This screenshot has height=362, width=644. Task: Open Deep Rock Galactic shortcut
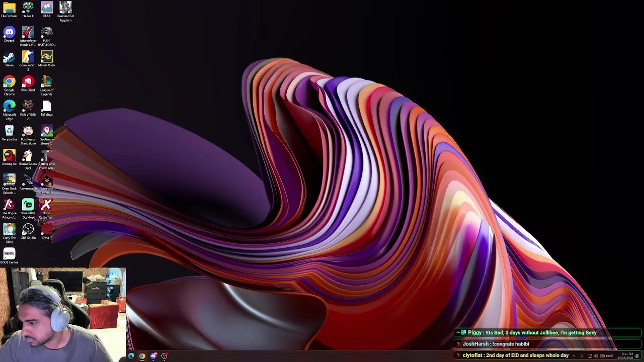(9, 184)
